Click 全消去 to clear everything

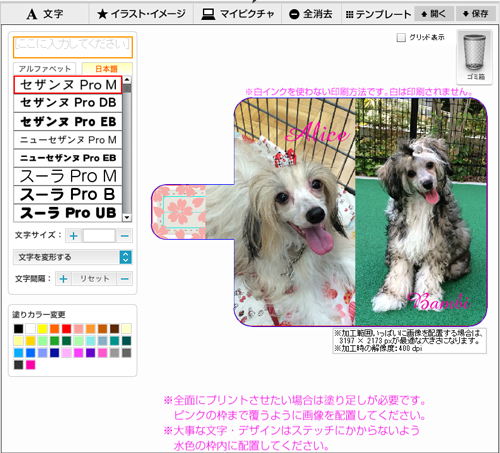coord(311,14)
